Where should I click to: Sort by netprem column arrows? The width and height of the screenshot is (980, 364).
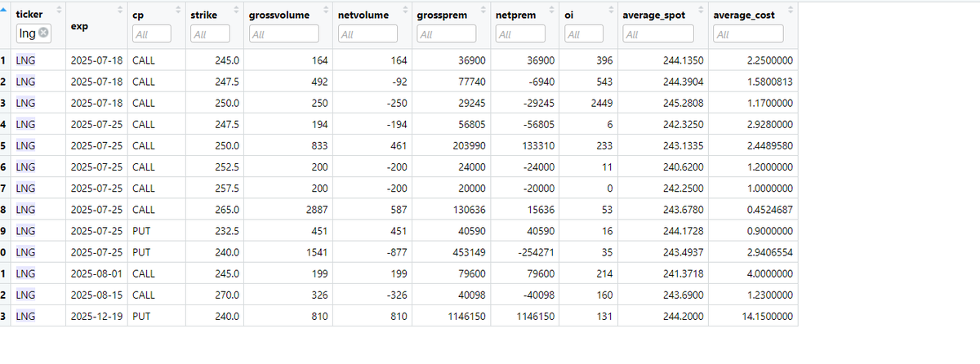pyautogui.click(x=553, y=9)
